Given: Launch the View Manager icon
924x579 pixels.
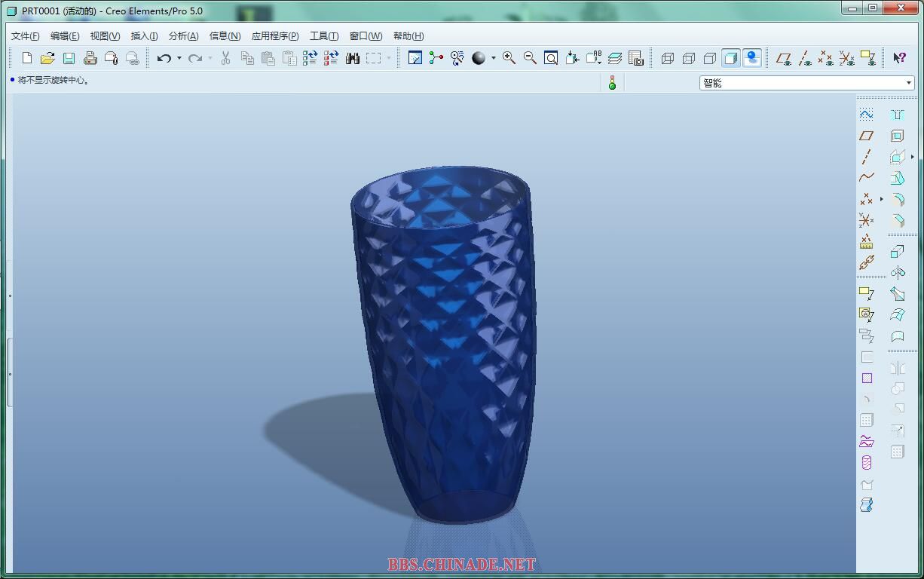Looking at the screenshot, I should tap(635, 58).
